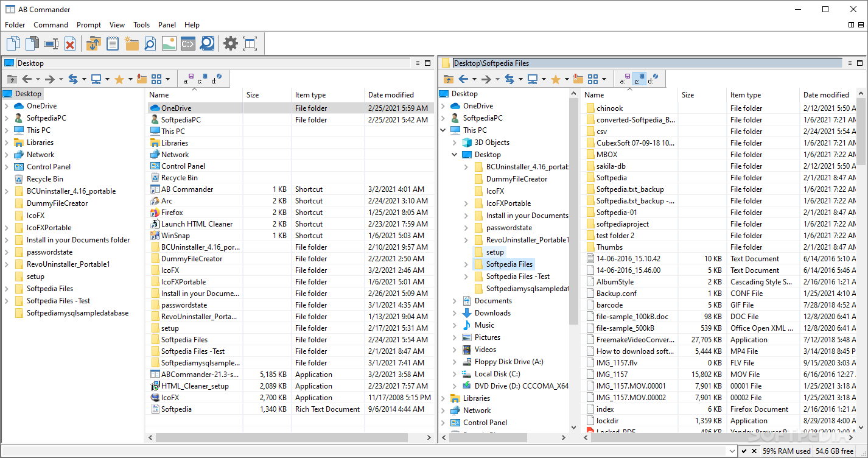Sort left panel by Name column
868x458 pixels.
tap(194, 95)
